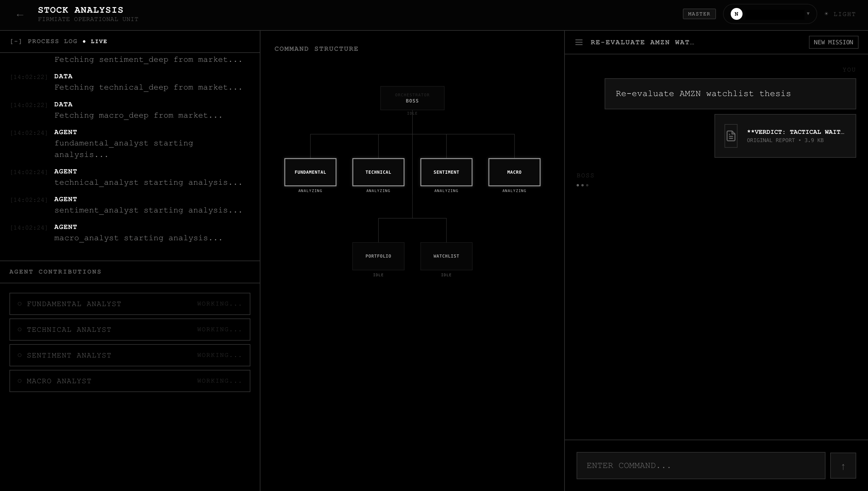The height and width of the screenshot is (491, 868).
Task: Click the circle marker for Macro Analyst
Action: click(19, 381)
